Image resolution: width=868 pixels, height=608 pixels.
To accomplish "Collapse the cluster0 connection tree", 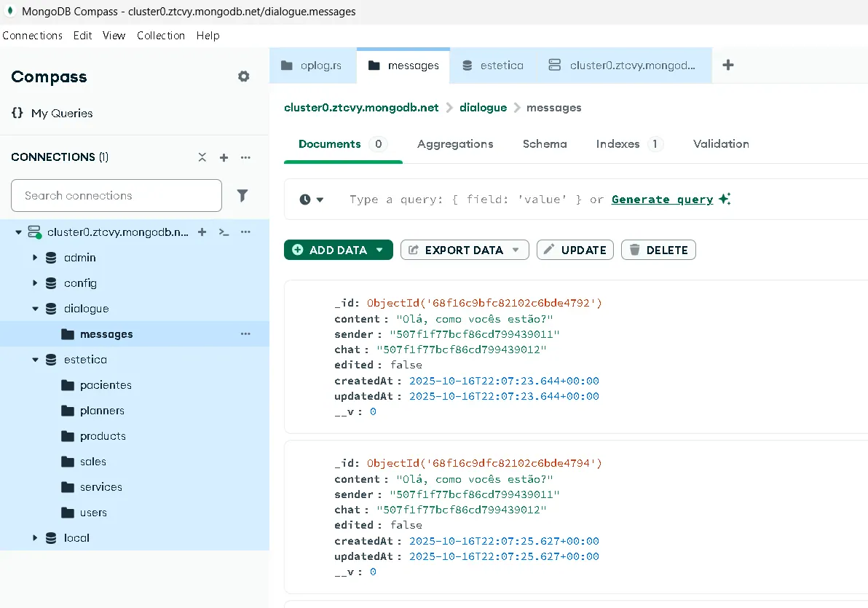I will click(18, 232).
